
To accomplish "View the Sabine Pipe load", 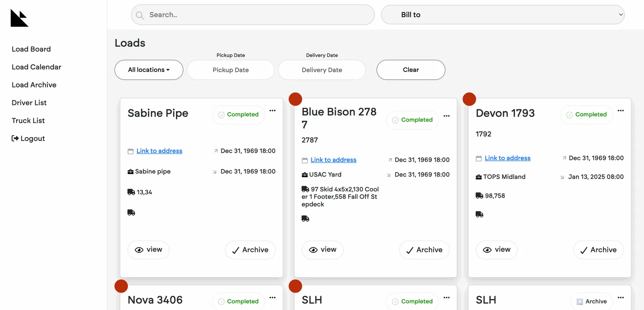I will [149, 250].
